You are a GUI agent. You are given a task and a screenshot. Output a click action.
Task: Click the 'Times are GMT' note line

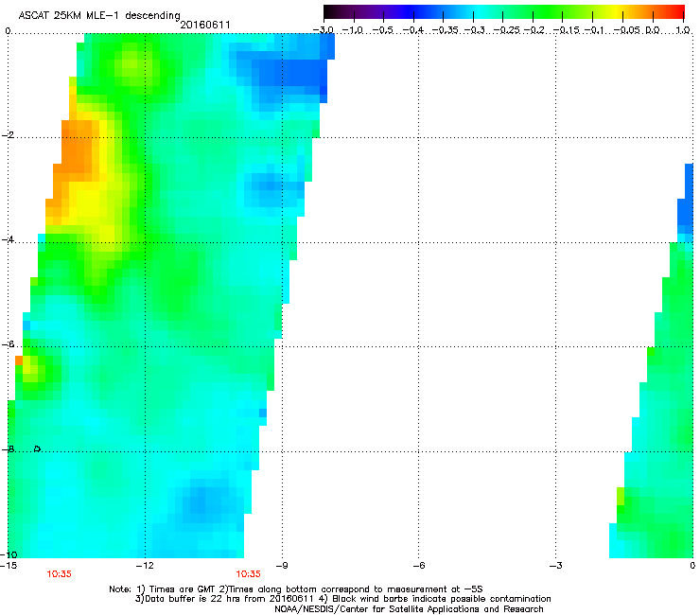coord(296,589)
